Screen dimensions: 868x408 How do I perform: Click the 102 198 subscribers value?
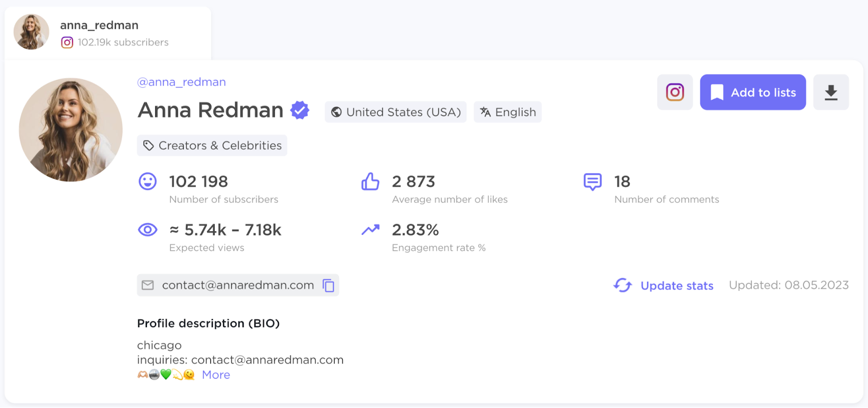point(199,181)
